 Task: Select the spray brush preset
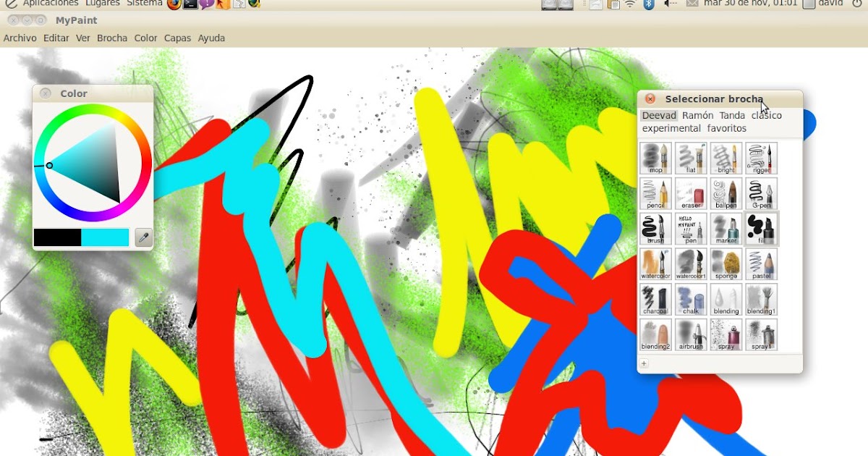click(726, 333)
